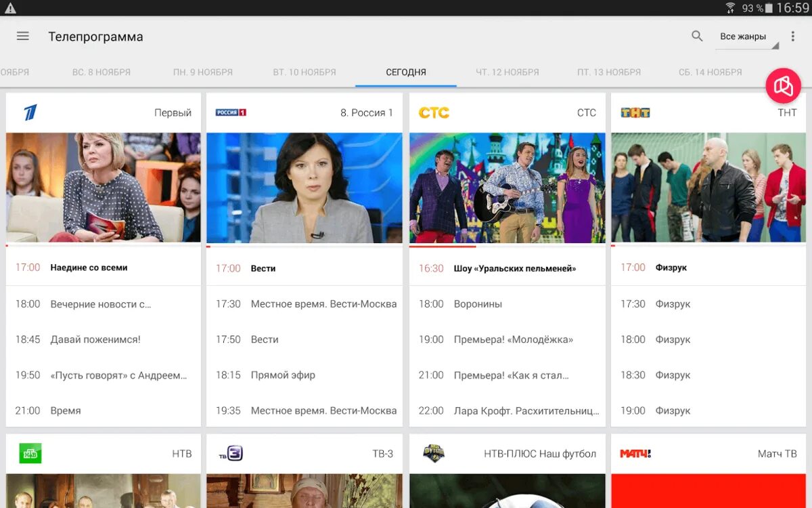The width and height of the screenshot is (812, 508).
Task: Switch to СБ. 14 НОЯБРЯ tab
Action: 710,72
